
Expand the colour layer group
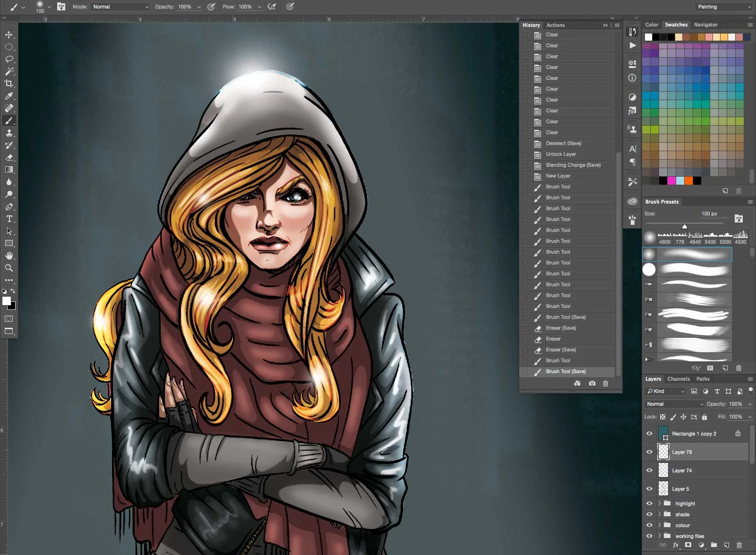tap(660, 525)
